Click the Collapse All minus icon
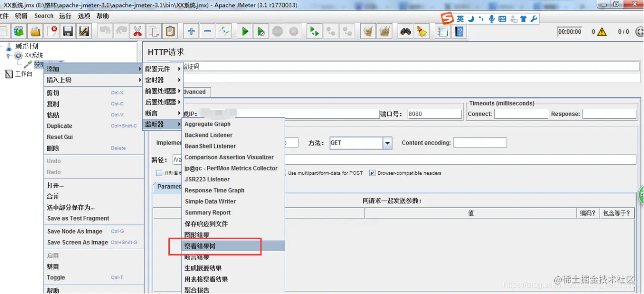Image resolution: width=644 pixels, height=294 pixels. [208, 31]
